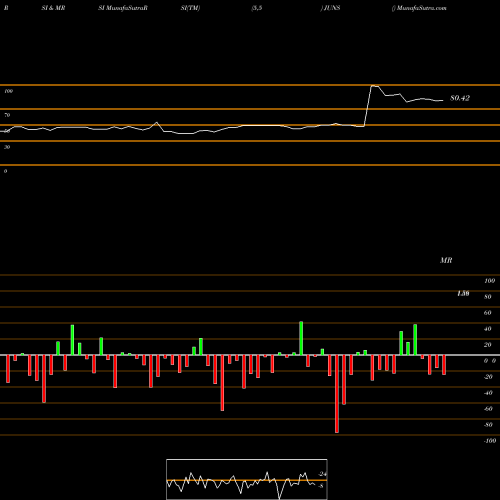
Task: Click the 60 label on MR axis
Action: [487, 313]
